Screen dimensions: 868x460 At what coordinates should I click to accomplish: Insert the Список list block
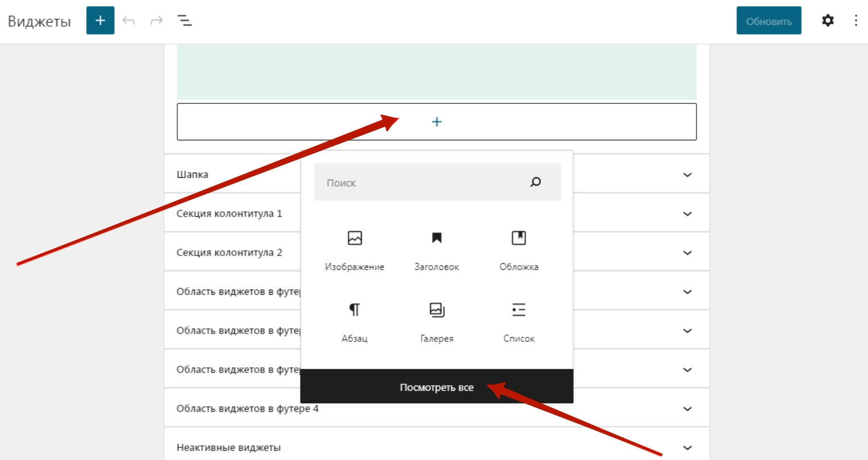coord(519,321)
